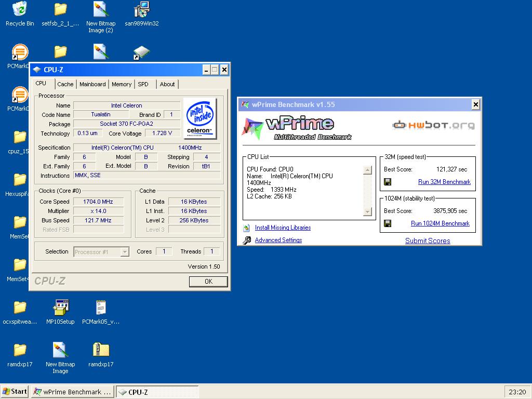
Task: Click the save icon for 1024M score
Action: pos(388,223)
